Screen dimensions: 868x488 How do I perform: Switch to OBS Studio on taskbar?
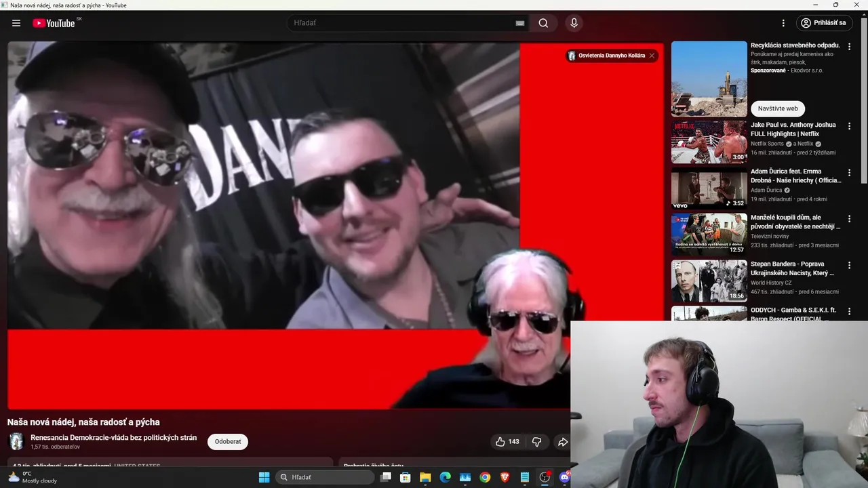(545, 477)
